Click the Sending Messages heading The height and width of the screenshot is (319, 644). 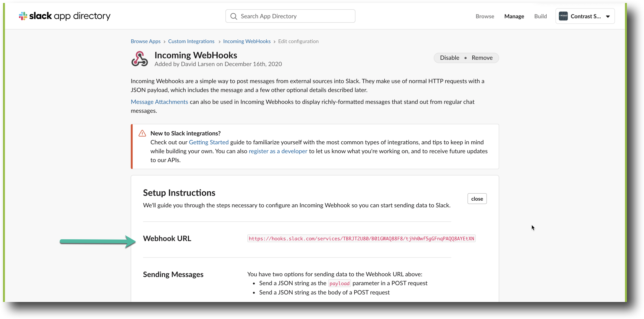pyautogui.click(x=173, y=274)
